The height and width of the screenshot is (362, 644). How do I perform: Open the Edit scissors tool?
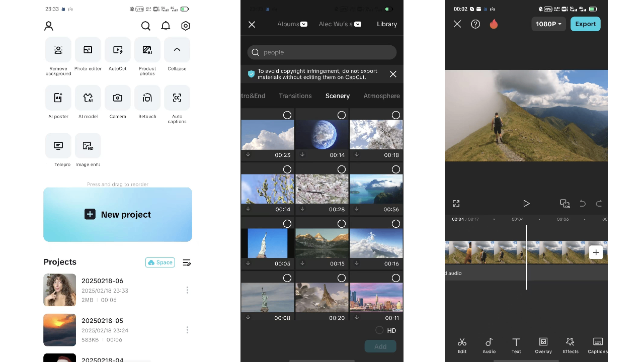pyautogui.click(x=462, y=345)
